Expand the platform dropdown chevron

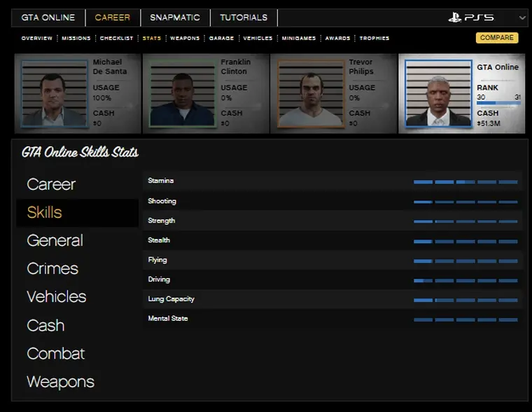(x=522, y=18)
